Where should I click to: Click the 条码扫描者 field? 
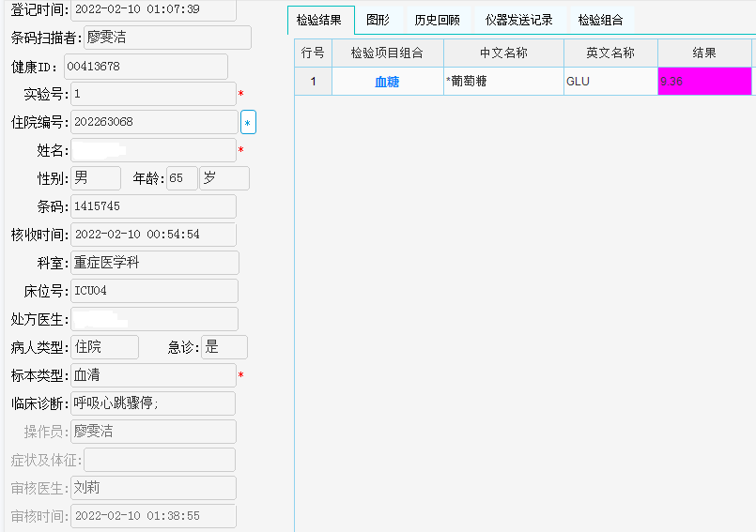(x=167, y=38)
